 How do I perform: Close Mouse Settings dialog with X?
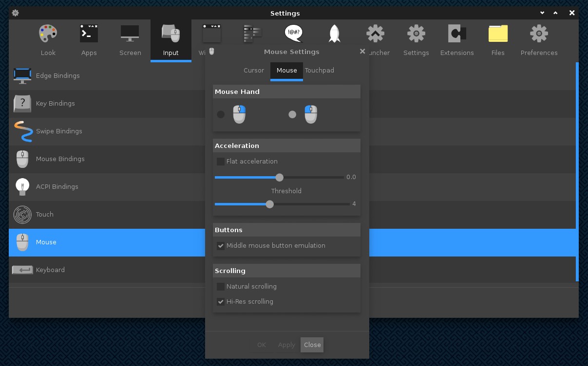362,51
